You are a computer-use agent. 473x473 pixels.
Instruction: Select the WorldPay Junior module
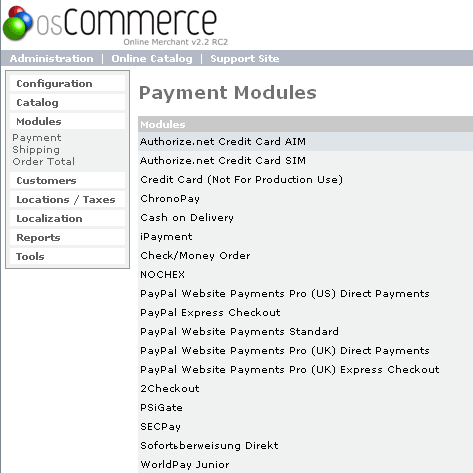pos(305,464)
